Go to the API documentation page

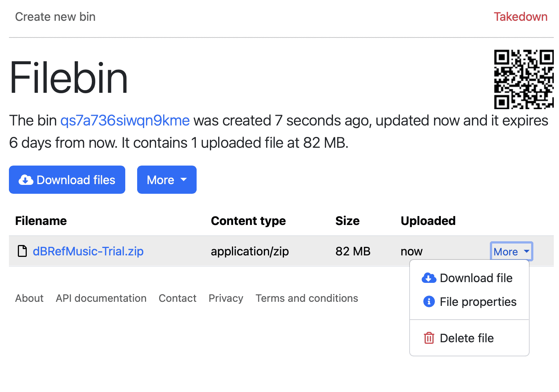pos(101,298)
